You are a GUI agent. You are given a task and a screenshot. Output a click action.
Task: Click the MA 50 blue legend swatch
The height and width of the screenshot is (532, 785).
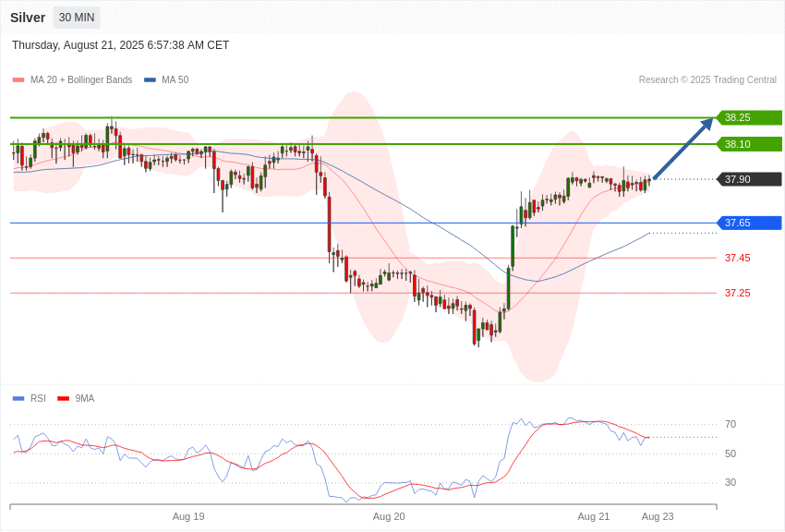[x=150, y=80]
